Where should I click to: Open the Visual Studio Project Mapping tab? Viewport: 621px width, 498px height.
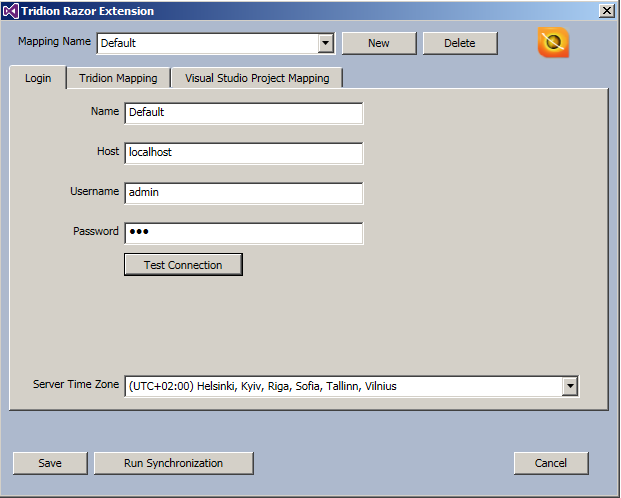point(257,78)
